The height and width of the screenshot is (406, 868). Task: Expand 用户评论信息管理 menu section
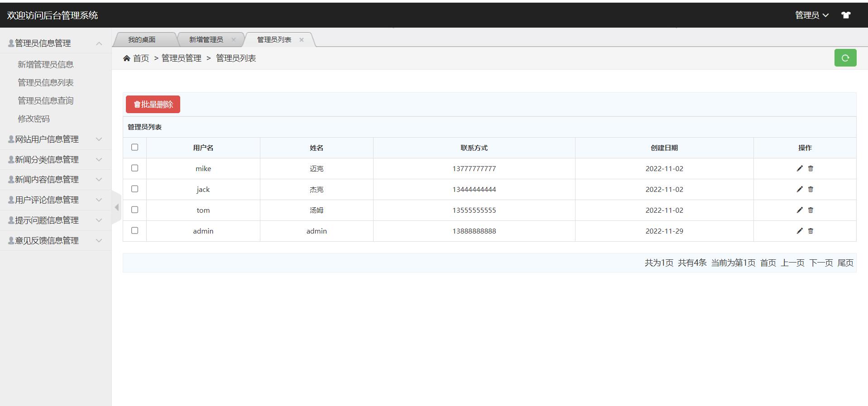(x=56, y=200)
